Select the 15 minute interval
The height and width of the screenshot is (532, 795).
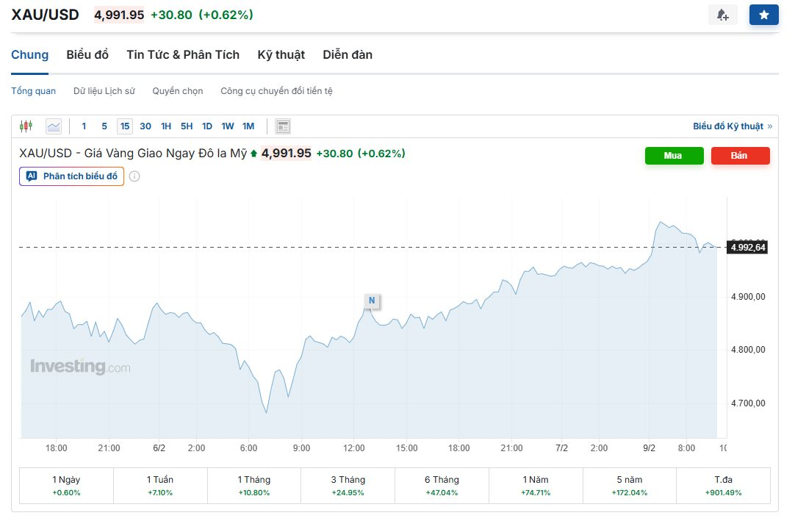point(125,126)
